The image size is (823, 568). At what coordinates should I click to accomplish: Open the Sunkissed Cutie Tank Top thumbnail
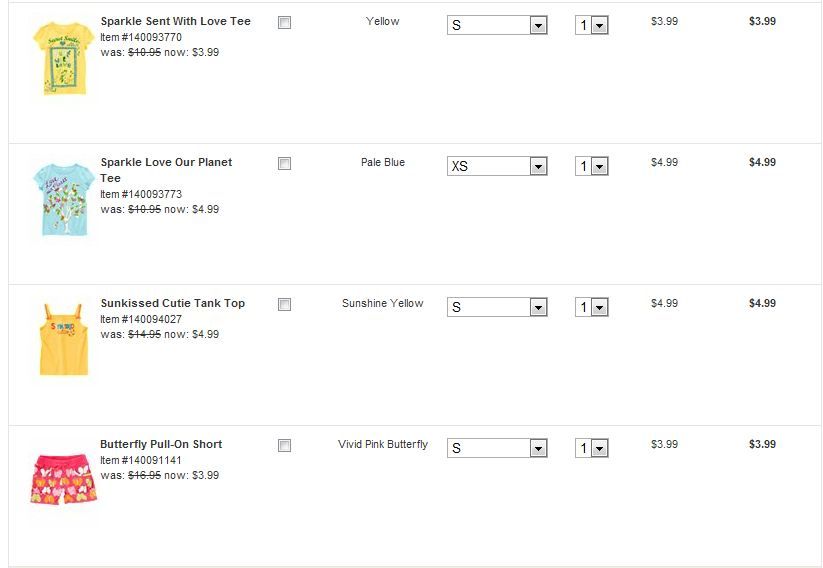(x=63, y=340)
